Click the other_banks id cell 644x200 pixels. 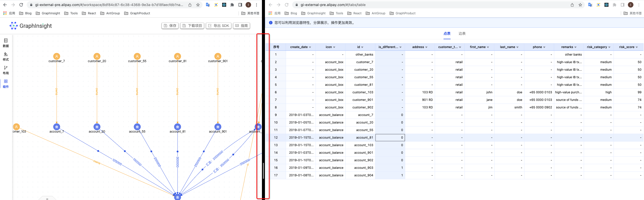point(360,55)
